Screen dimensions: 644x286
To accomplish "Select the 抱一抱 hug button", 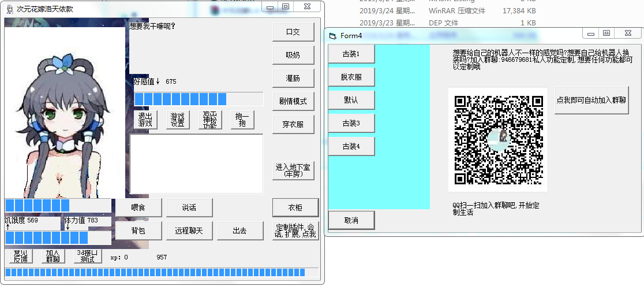I will coord(243,120).
